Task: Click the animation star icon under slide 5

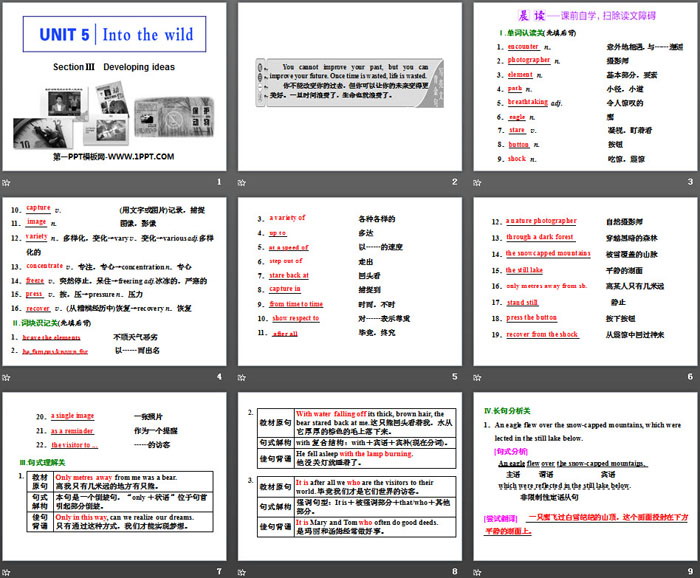Action: [244, 376]
